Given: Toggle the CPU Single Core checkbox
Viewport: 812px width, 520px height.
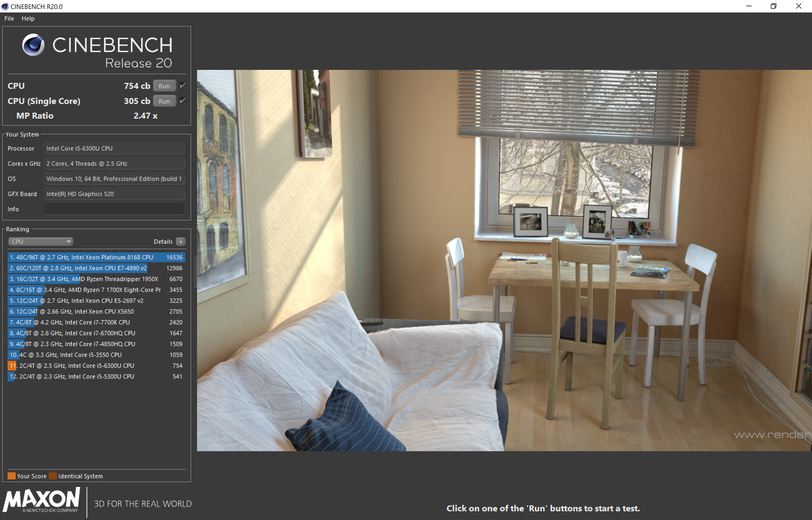Looking at the screenshot, I should point(182,101).
